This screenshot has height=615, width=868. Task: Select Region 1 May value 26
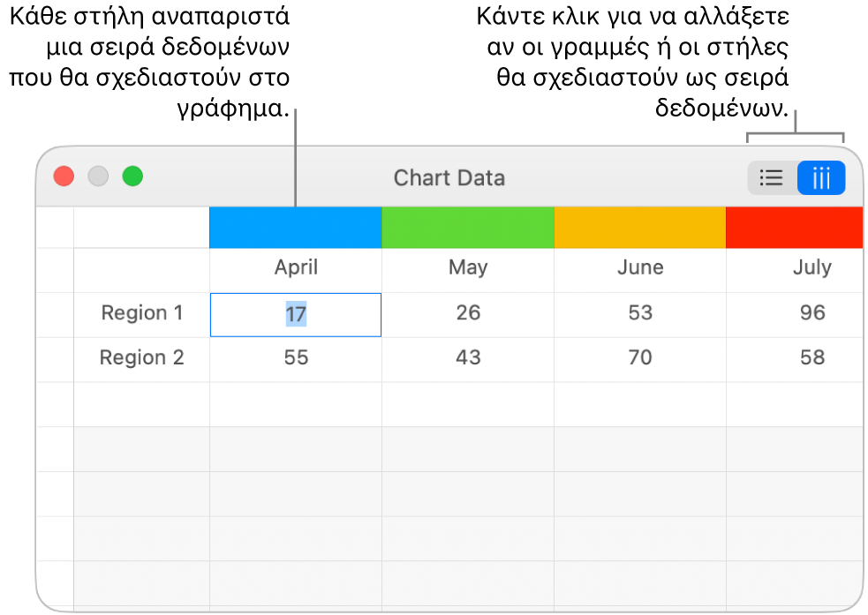pos(467,313)
